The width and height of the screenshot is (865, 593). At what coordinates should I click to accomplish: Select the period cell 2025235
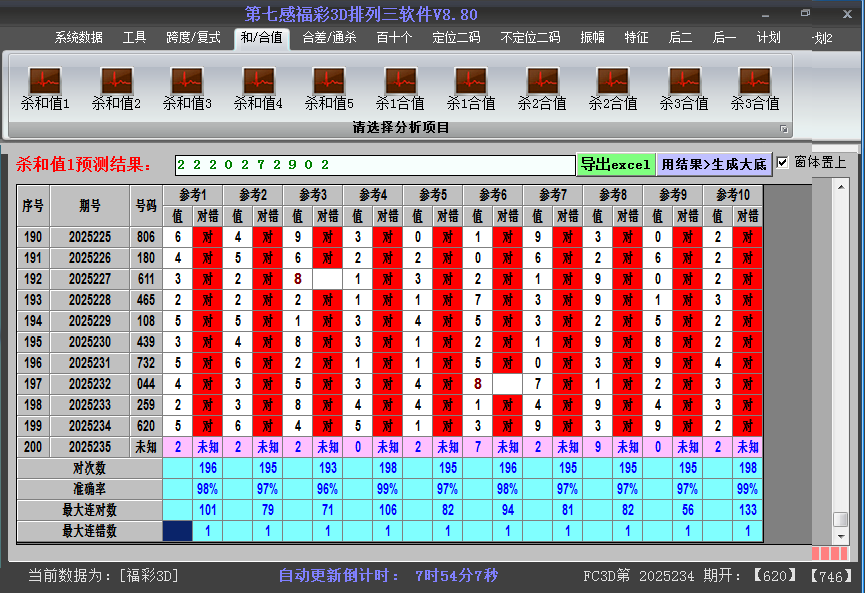click(x=90, y=447)
